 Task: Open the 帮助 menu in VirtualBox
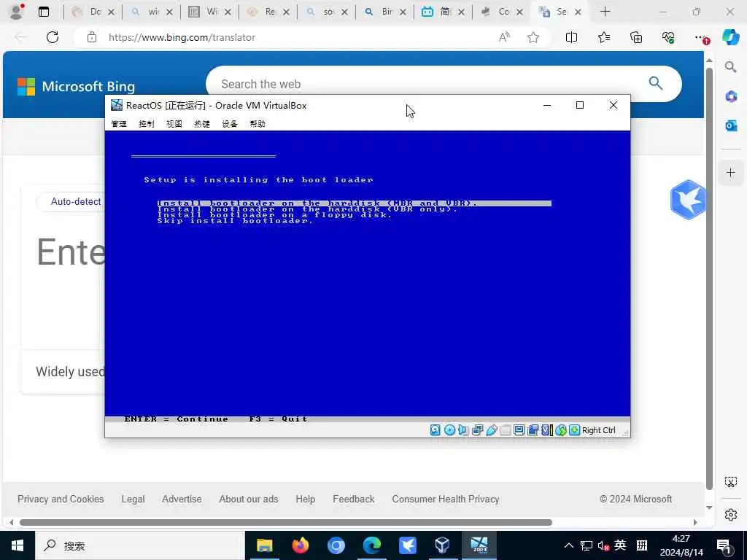coord(258,124)
